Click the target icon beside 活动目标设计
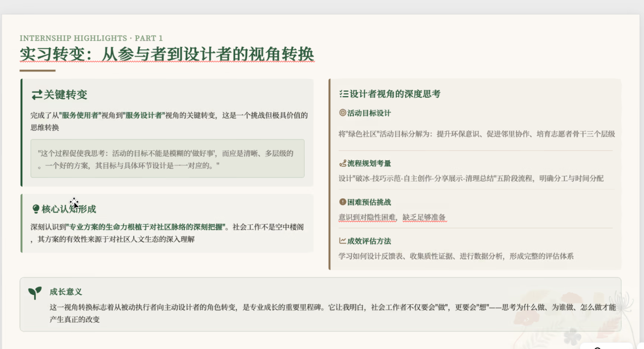 (343, 113)
